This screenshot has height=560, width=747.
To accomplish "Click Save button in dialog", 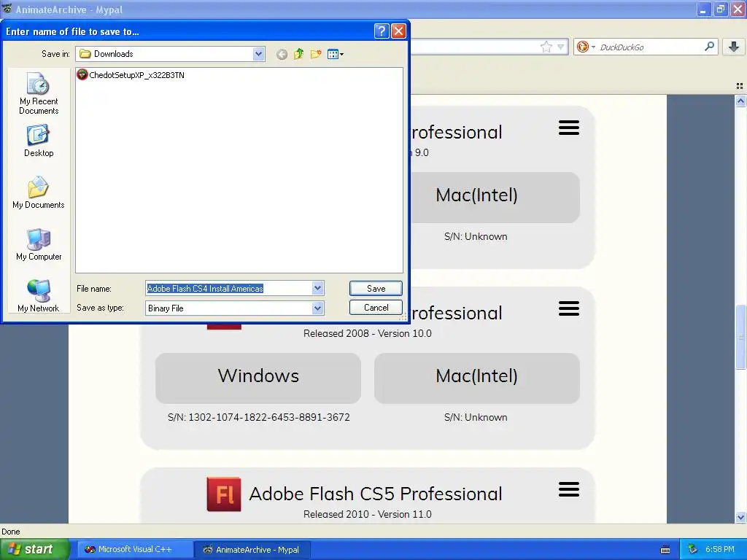I will [376, 288].
